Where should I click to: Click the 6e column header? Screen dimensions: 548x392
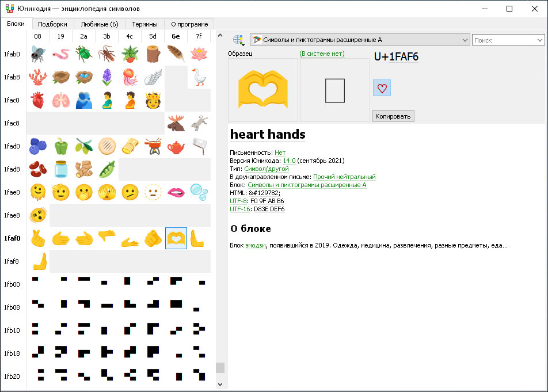pyautogui.click(x=176, y=36)
